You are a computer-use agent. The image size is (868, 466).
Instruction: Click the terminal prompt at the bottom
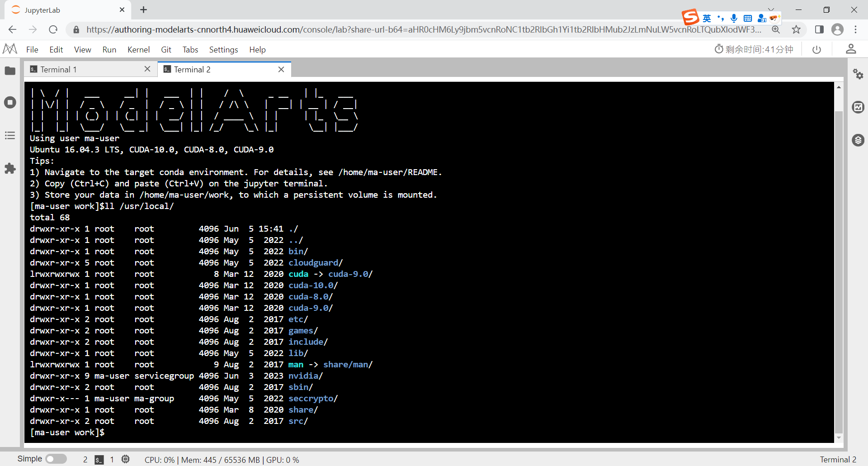coord(67,433)
